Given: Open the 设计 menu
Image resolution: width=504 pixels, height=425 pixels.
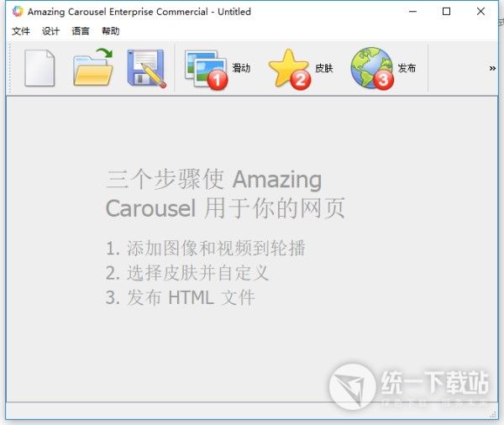Looking at the screenshot, I should (x=50, y=31).
